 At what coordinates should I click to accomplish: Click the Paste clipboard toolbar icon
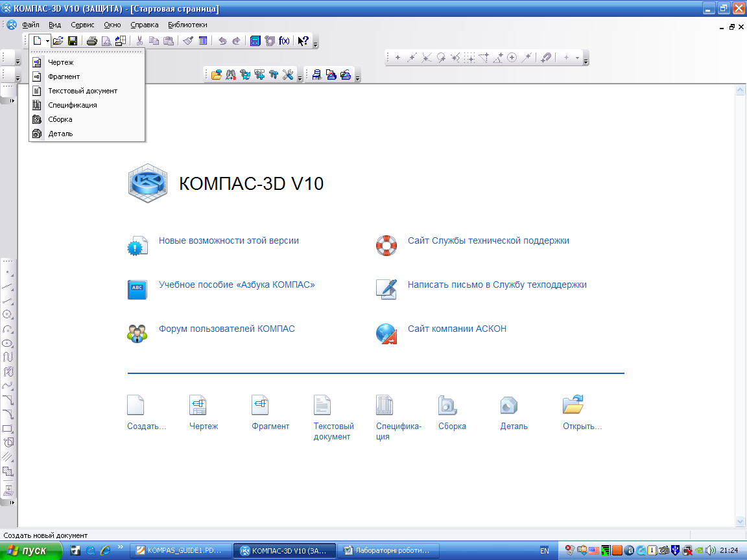coord(169,41)
